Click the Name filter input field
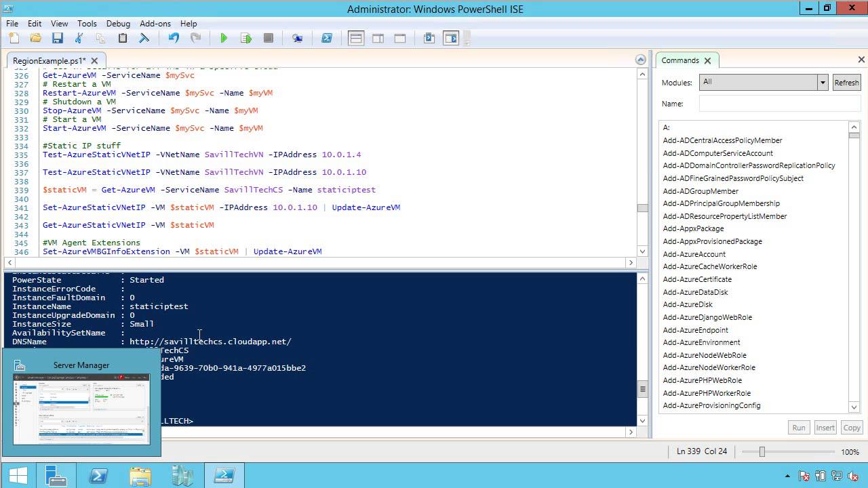Screen dimensions: 868x488 [779, 104]
